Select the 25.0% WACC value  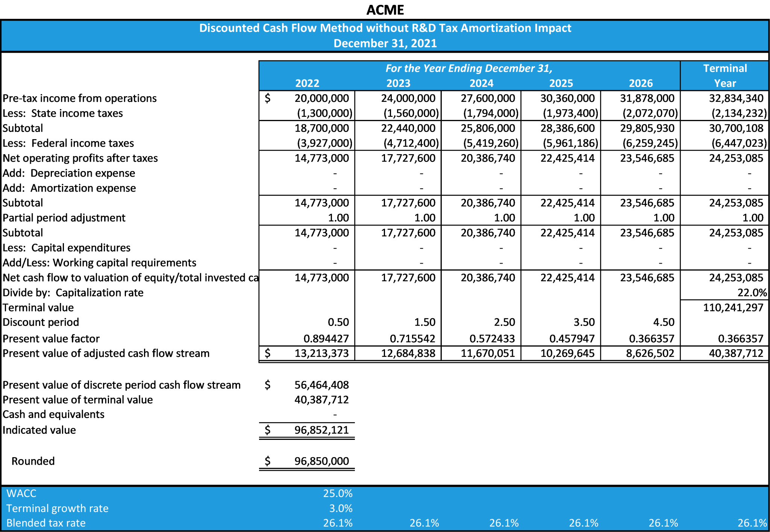point(338,493)
